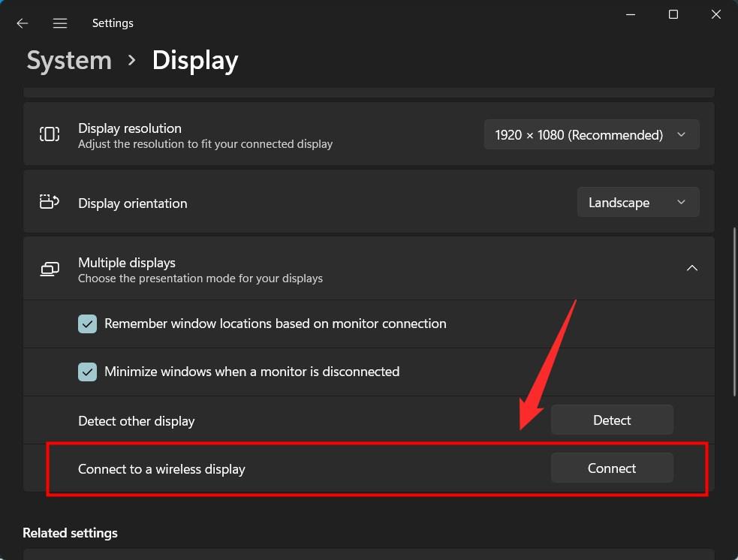Open the 1920 × 1080 resolution dropdown
The width and height of the screenshot is (738, 560).
(x=592, y=135)
